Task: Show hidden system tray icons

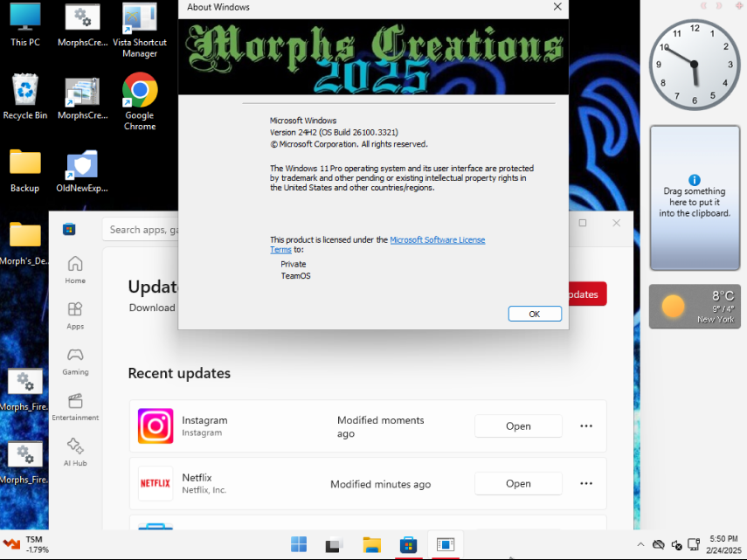Action: point(640,545)
